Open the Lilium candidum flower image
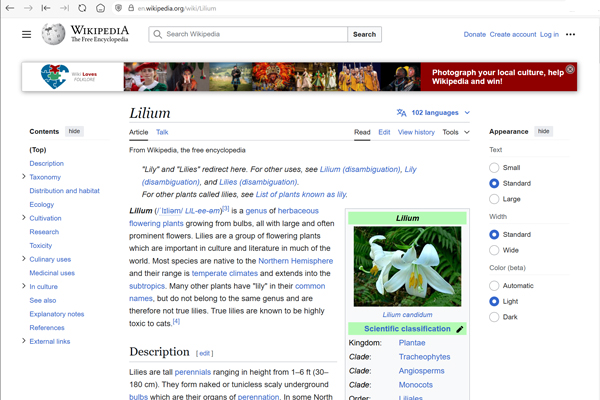Screen dimensions: 600x400 point(407,266)
